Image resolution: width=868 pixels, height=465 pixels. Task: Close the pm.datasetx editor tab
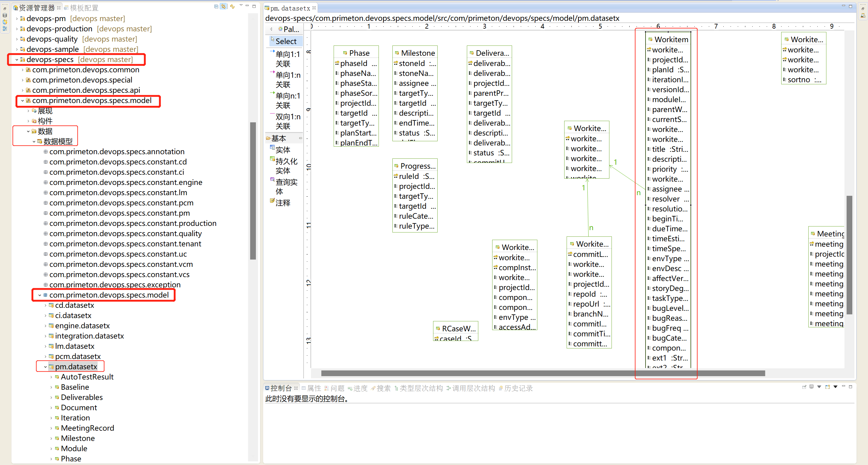click(x=314, y=8)
